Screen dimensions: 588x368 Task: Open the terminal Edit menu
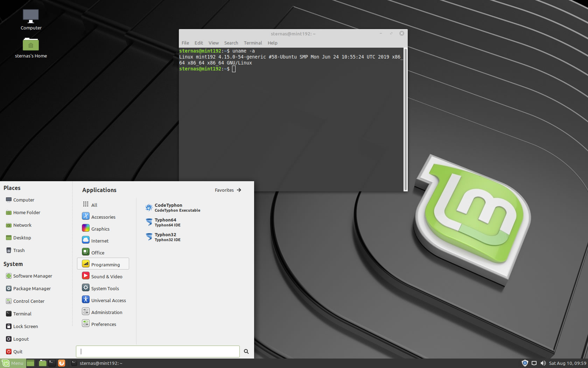pyautogui.click(x=199, y=43)
